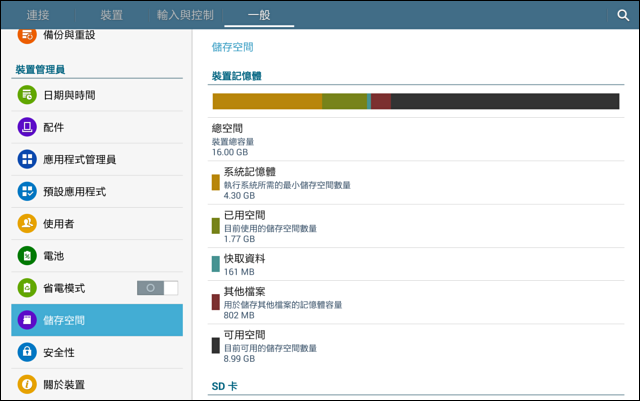The height and width of the screenshot is (401, 640).
Task: Click the 安全性 lock icon
Action: pyautogui.click(x=27, y=352)
